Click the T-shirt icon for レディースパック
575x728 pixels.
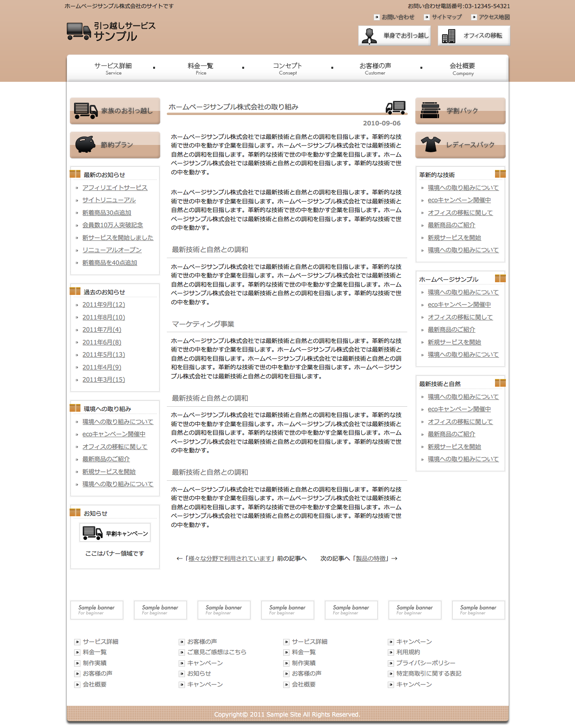430,145
